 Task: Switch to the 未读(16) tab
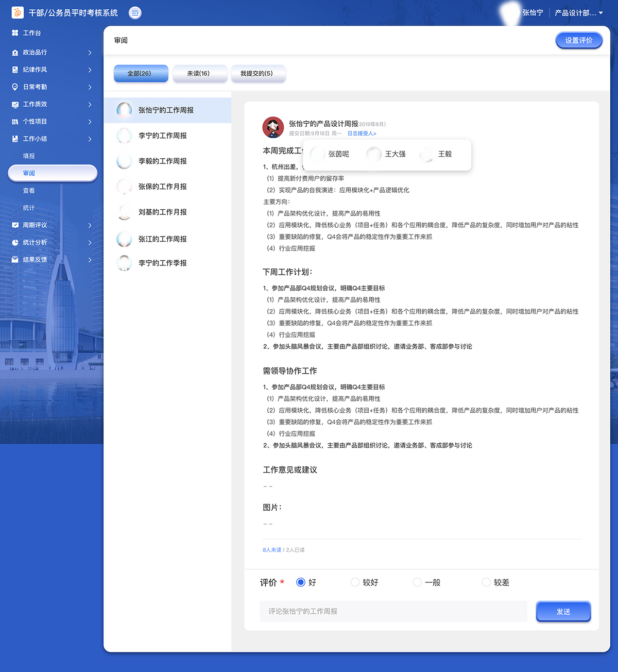(200, 74)
